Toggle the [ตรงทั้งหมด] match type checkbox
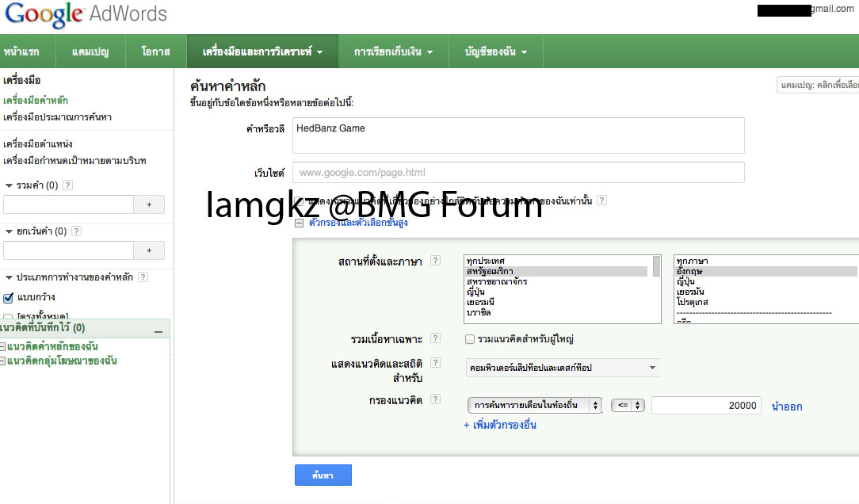859x504 pixels. (x=8, y=317)
